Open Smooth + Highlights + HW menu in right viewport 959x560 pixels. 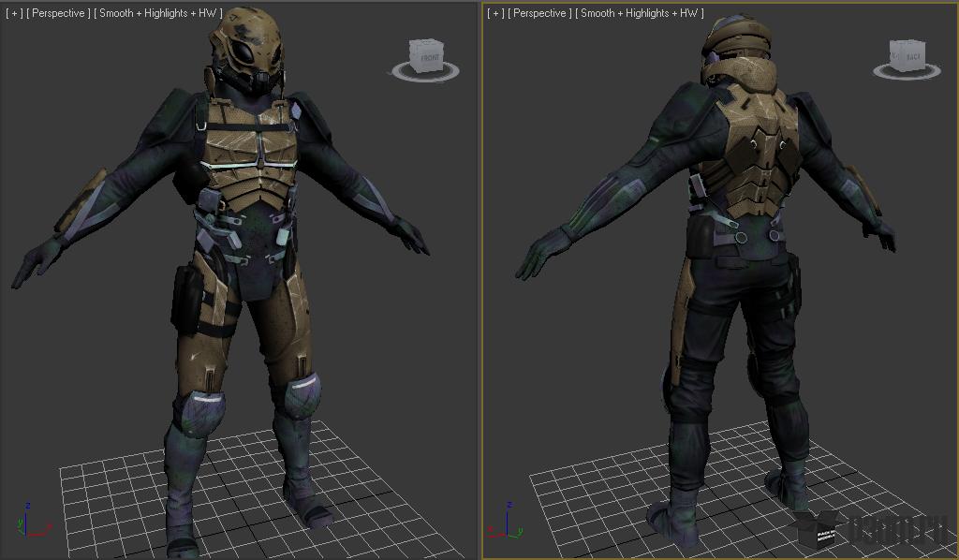click(x=639, y=13)
